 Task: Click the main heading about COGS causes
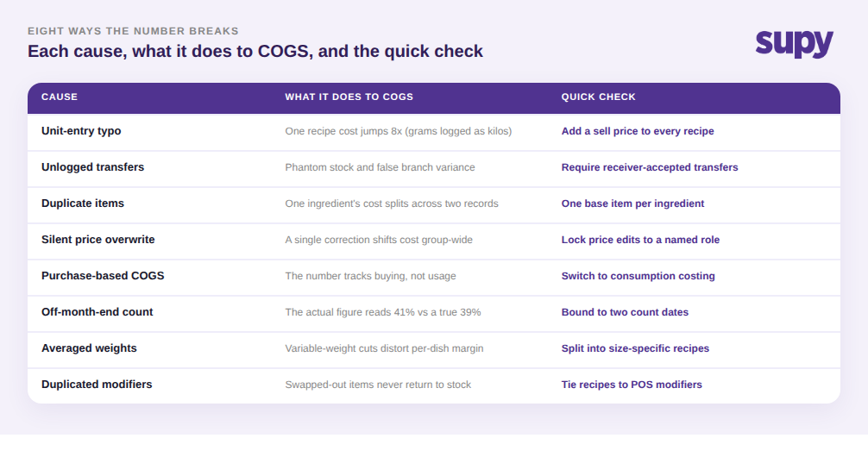(x=255, y=51)
